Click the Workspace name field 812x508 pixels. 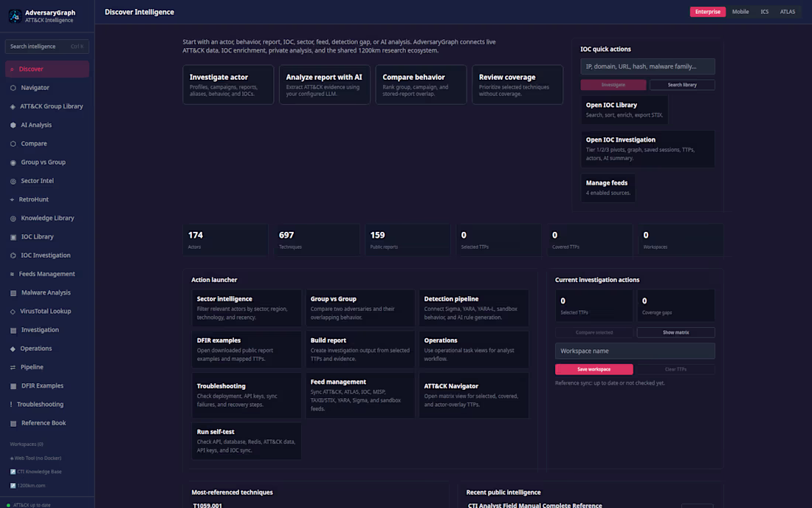(635, 351)
